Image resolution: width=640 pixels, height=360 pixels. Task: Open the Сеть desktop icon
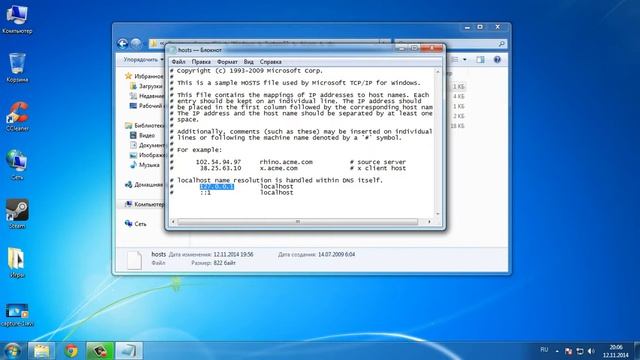point(17,165)
